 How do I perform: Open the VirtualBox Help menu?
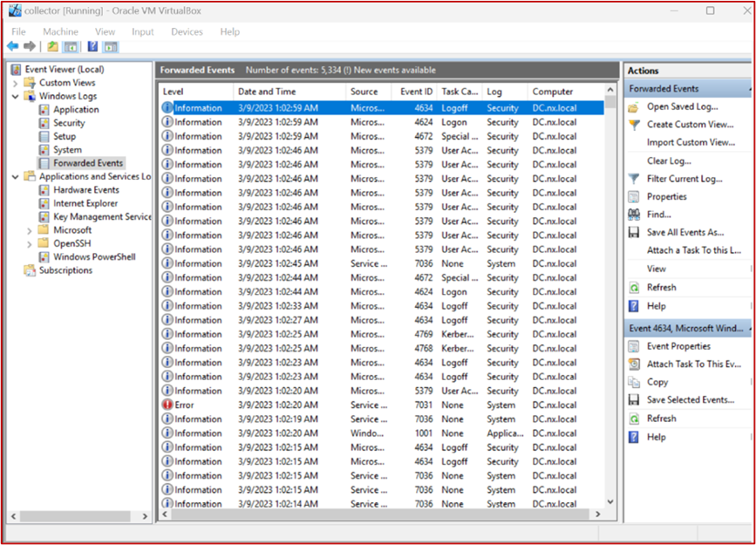coord(229,32)
